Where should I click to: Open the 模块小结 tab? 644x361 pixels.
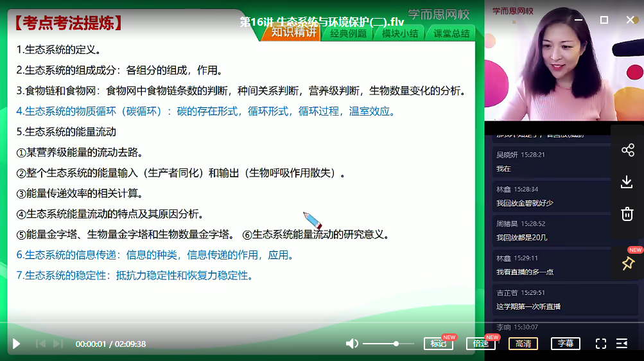point(399,33)
